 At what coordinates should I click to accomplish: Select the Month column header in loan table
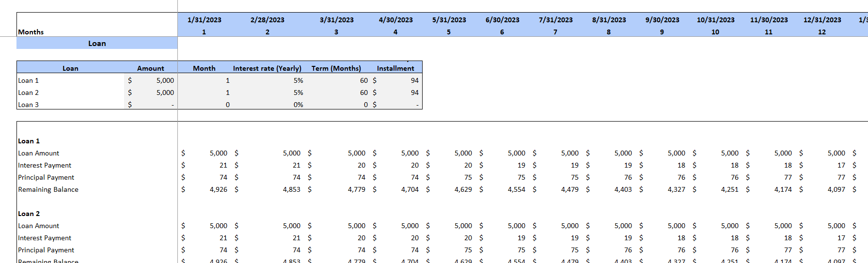204,68
